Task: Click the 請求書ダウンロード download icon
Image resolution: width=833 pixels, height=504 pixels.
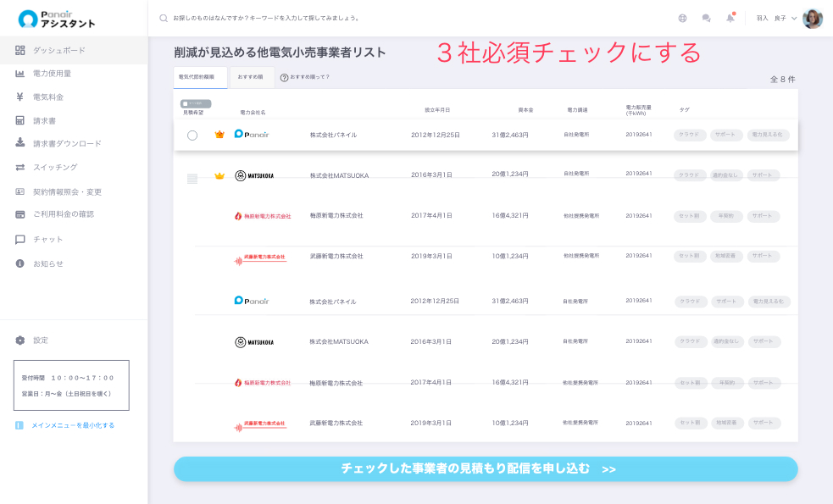Action: (x=19, y=143)
